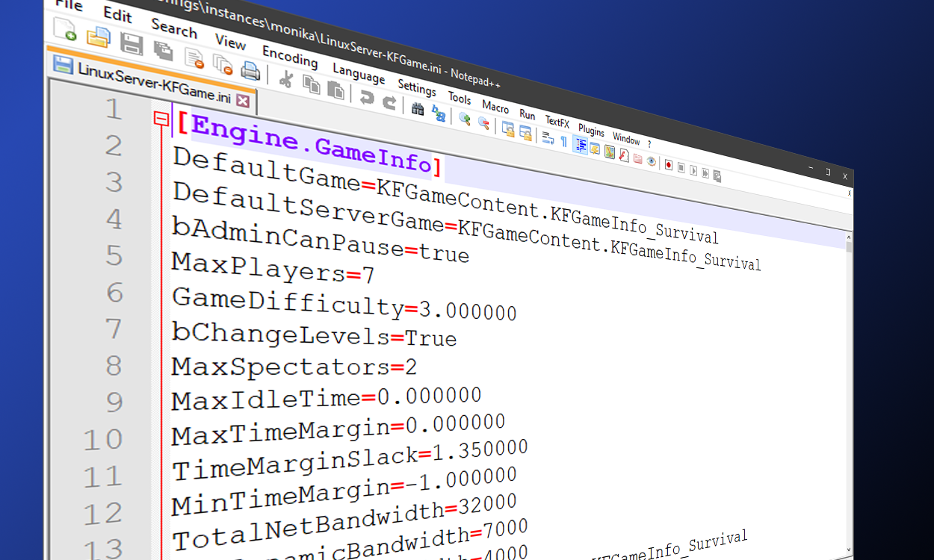Click the Save recorded macro icon

click(717, 175)
